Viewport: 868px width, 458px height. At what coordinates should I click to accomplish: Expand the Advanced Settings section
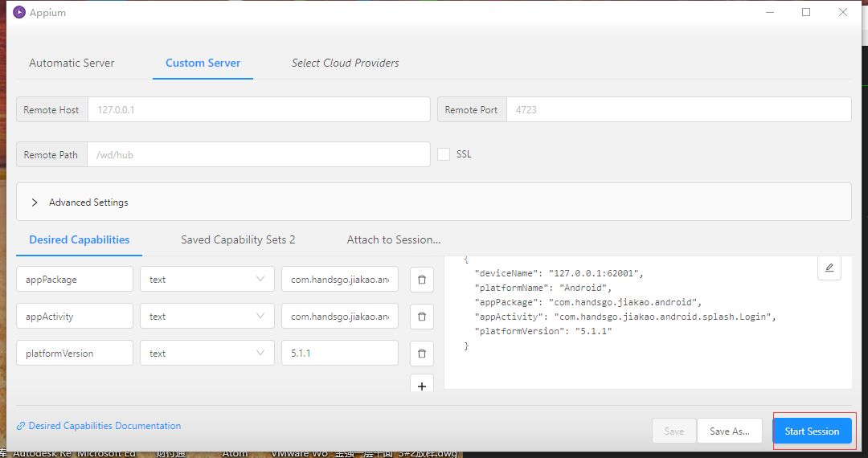434,202
